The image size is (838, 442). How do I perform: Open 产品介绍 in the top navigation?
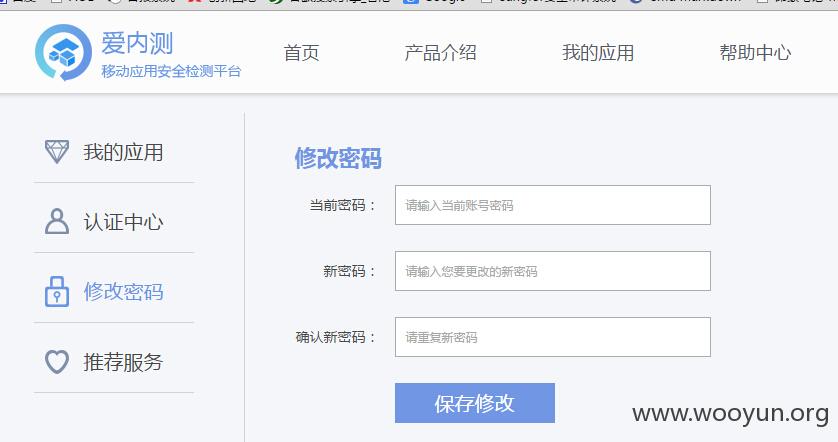440,53
